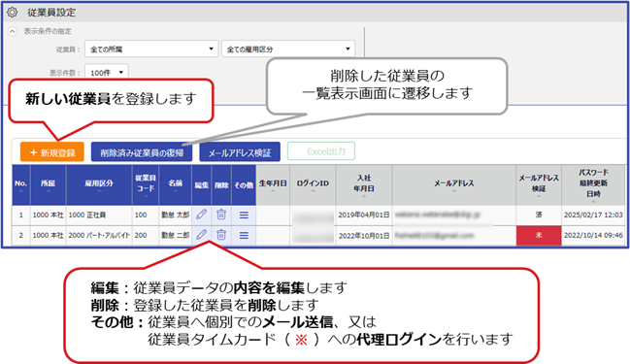Click the gear icon beside 従業員設定
630x364 pixels.
[13, 13]
